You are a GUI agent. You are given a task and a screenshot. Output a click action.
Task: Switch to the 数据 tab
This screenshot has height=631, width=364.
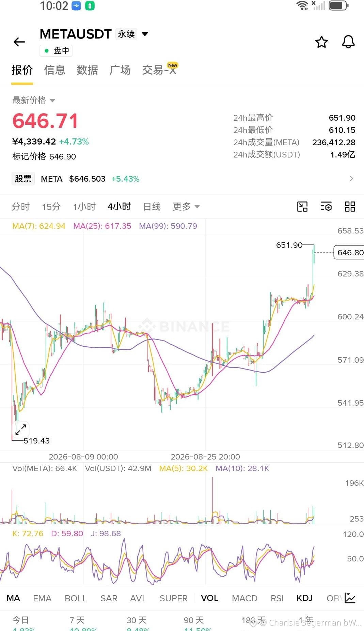pyautogui.click(x=88, y=70)
